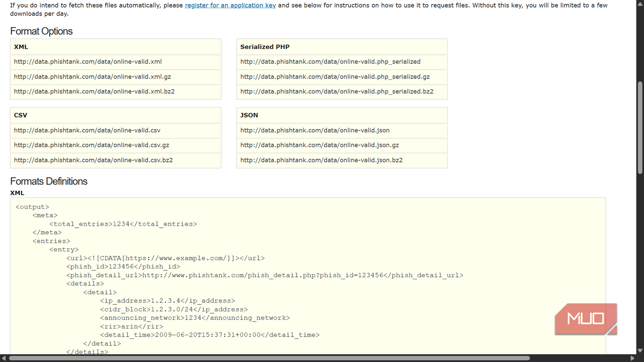Click the phish_id 123456 line
This screenshot has height=362, width=644.
(x=123, y=267)
